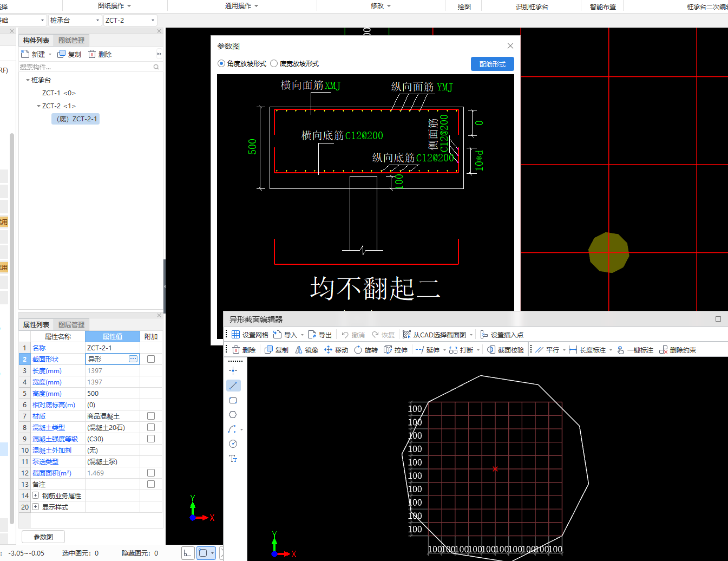
Task: Check the 附加 box for 混凝土强度等级
Action: point(151,439)
